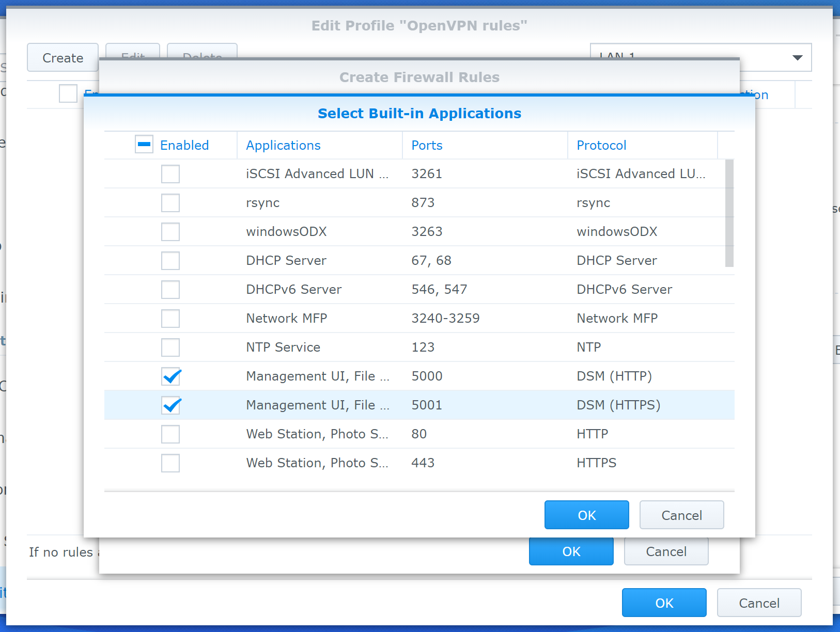
Task: Uncheck the DSM (HTTPS) port 5001 checkbox
Action: tap(170, 405)
